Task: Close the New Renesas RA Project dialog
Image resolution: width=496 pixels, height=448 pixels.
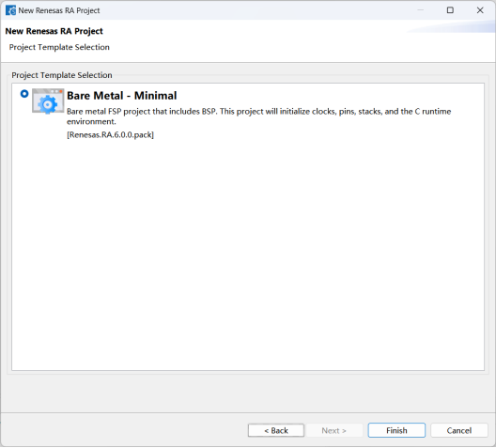Action: tap(480, 10)
